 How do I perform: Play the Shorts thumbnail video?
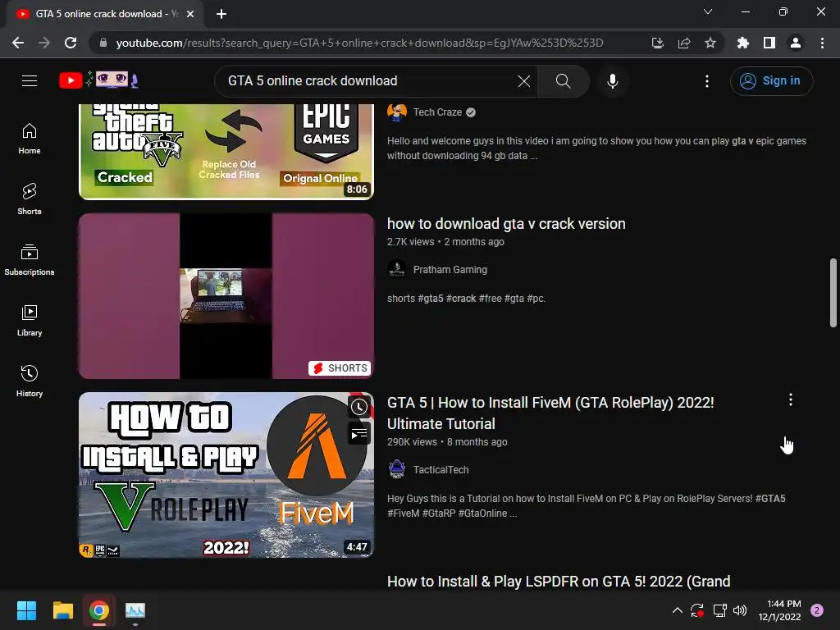click(226, 295)
